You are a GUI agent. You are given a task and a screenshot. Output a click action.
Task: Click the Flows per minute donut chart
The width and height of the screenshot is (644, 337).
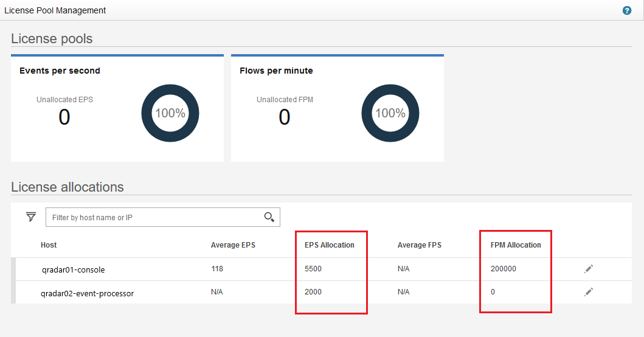tap(390, 113)
